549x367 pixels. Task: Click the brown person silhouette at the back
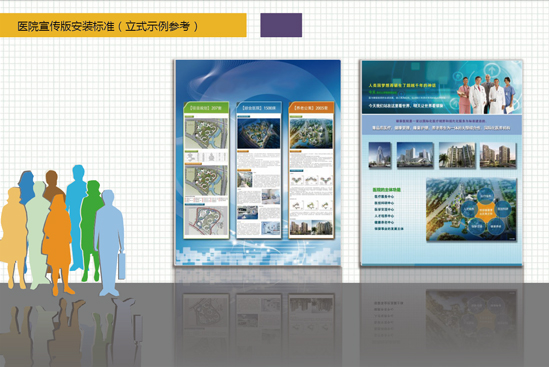coord(52,186)
